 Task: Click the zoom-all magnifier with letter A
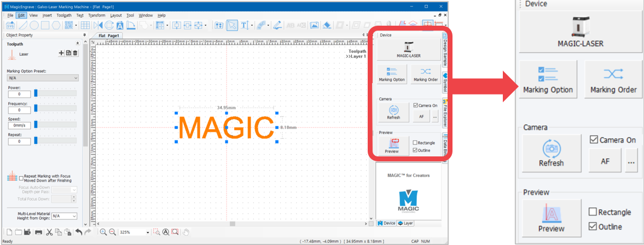coord(166,232)
